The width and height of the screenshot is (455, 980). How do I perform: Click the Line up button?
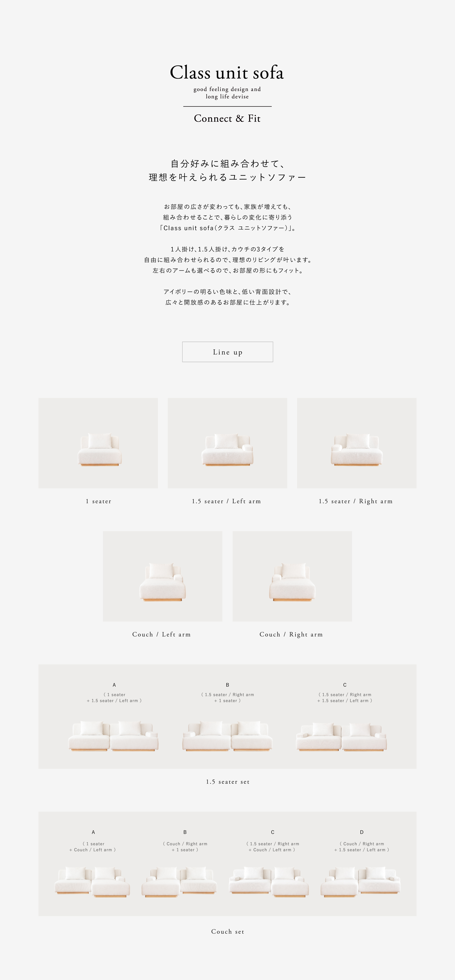point(227,352)
